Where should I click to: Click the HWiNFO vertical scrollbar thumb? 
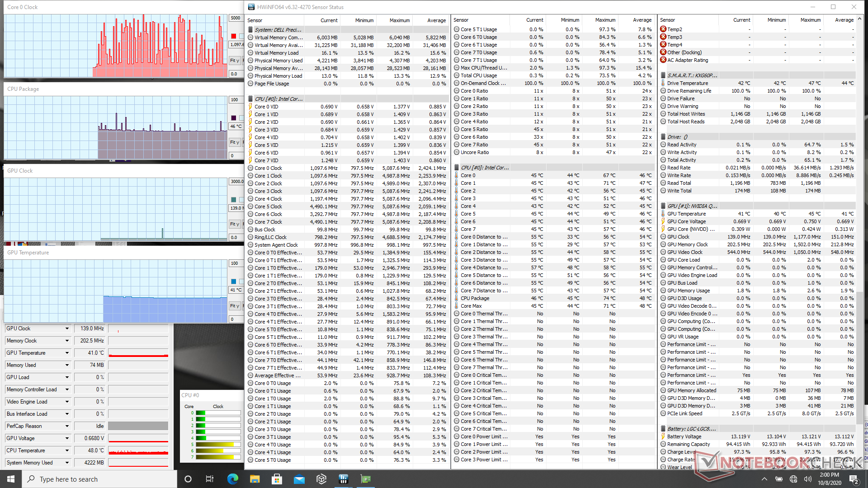tap(859, 357)
